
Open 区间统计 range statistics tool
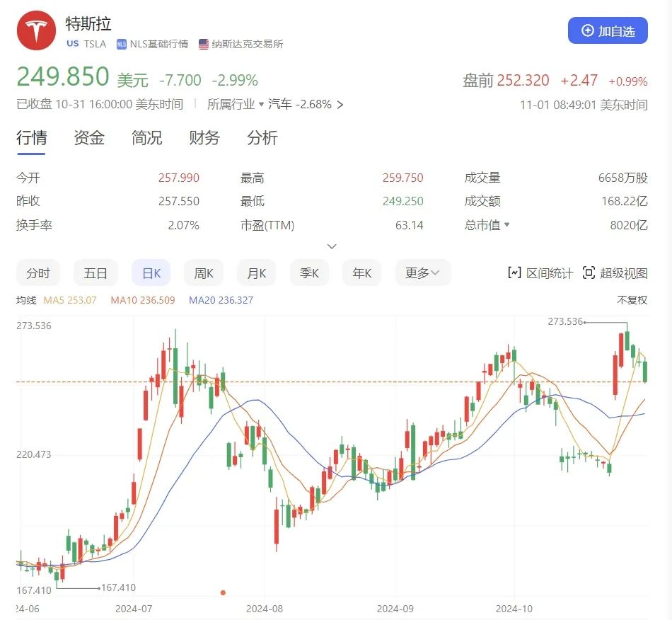tap(541, 273)
